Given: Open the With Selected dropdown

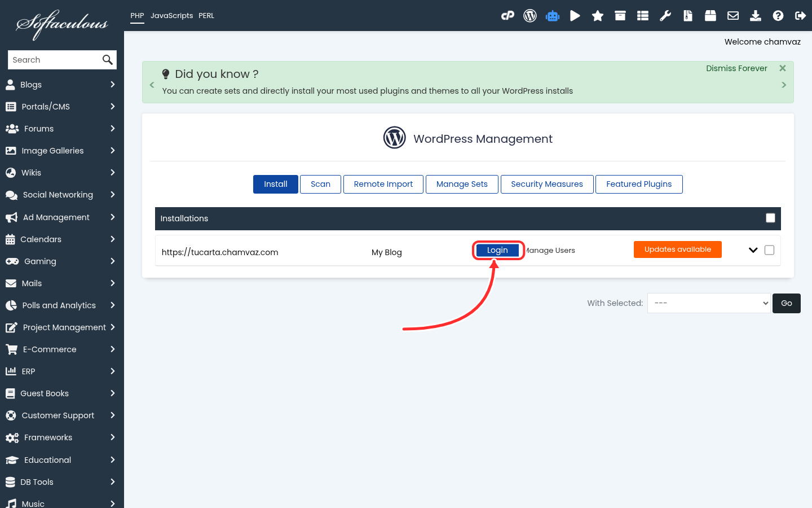Looking at the screenshot, I should tap(709, 303).
